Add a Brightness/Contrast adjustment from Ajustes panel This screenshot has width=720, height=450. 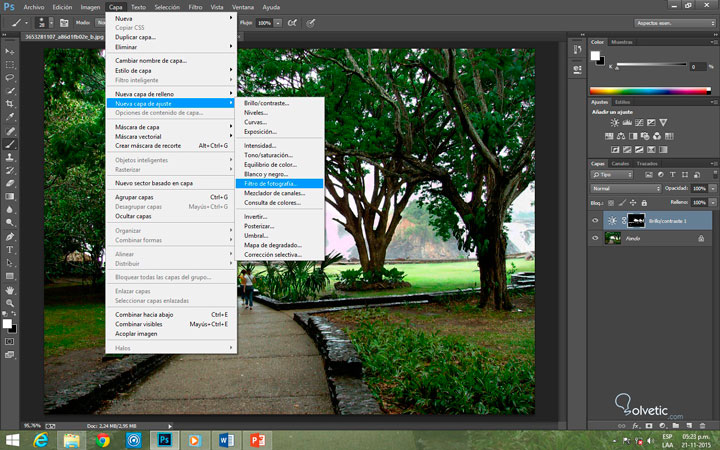click(614, 123)
